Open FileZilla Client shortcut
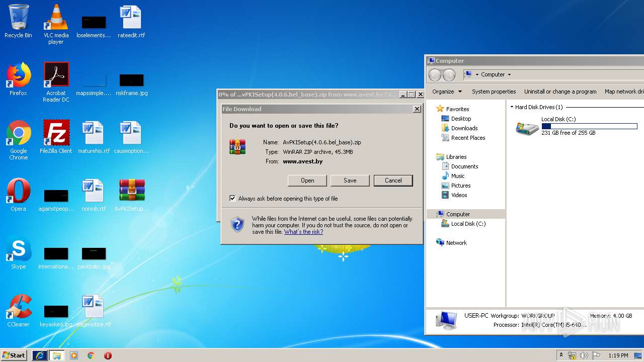The width and height of the screenshot is (644, 362). click(56, 137)
